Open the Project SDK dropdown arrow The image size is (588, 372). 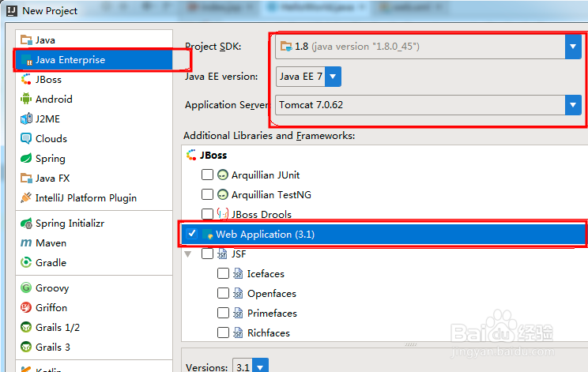pyautogui.click(x=573, y=47)
